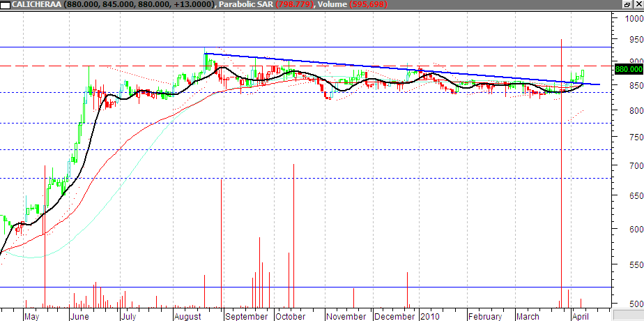The height and width of the screenshot is (321, 644).
Task: Click the May label on date axis
Action: click(x=31, y=316)
